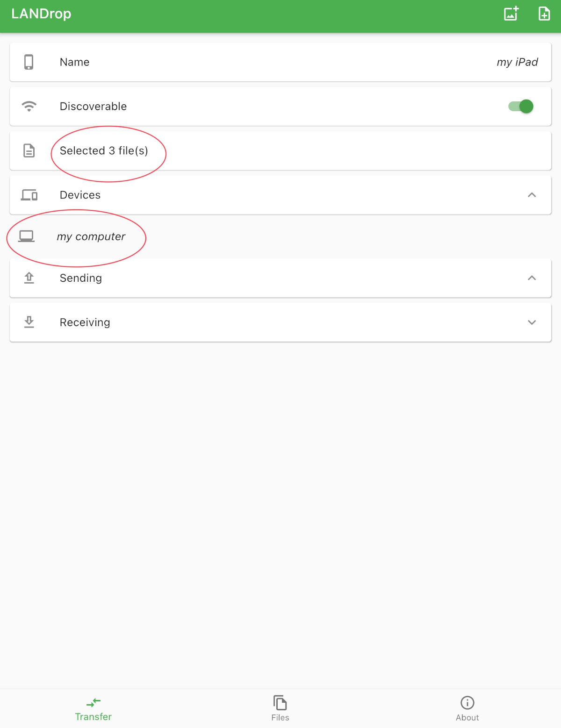Click the Wi-Fi icon beside Discoverable
This screenshot has width=561, height=728.
point(29,106)
